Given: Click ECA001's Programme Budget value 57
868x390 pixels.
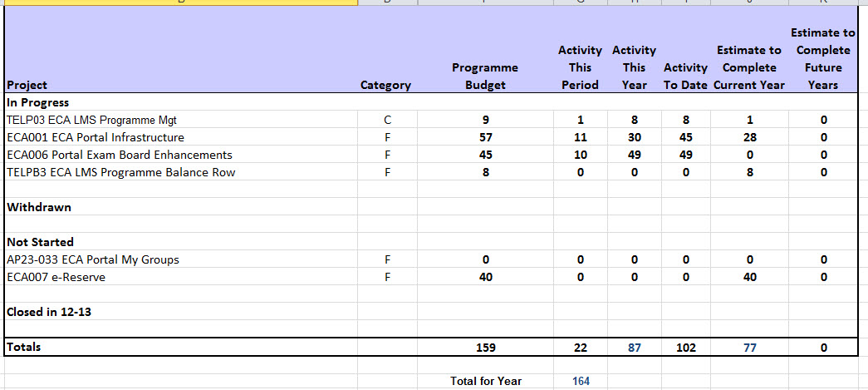Looking at the screenshot, I should coord(485,137).
